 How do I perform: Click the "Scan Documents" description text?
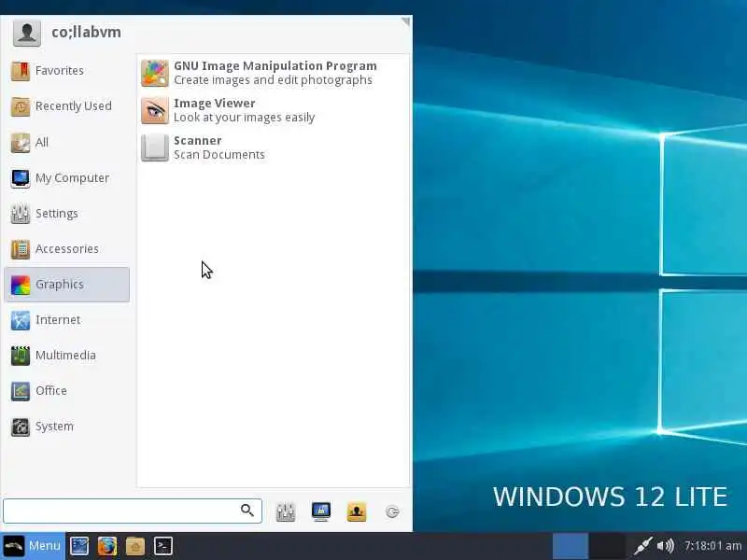coord(219,155)
